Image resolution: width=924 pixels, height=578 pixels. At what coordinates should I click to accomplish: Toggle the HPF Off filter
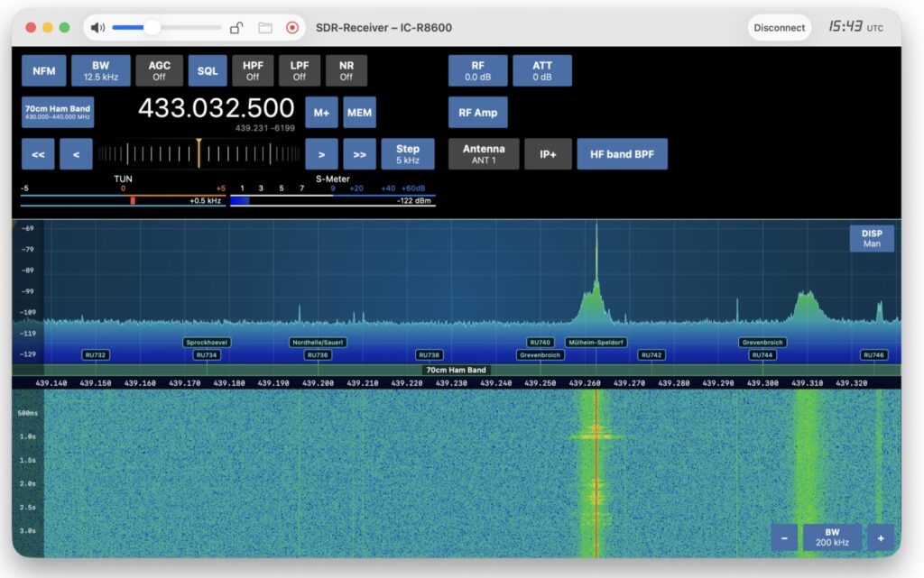point(253,70)
